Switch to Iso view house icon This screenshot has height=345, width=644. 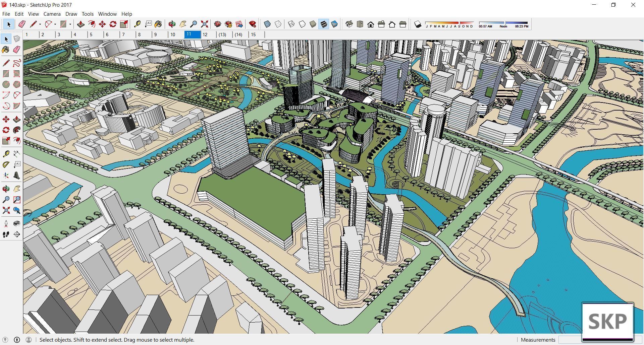point(349,24)
